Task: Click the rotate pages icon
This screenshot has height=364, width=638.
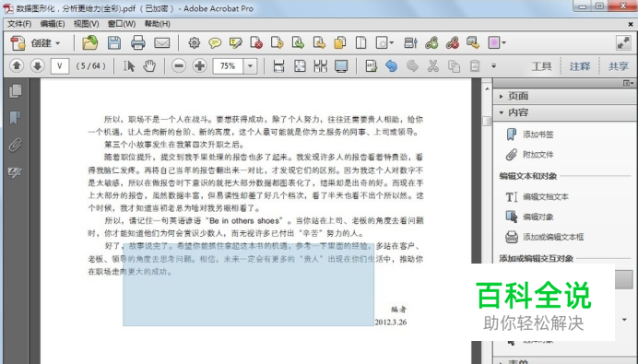Action: (x=278, y=42)
